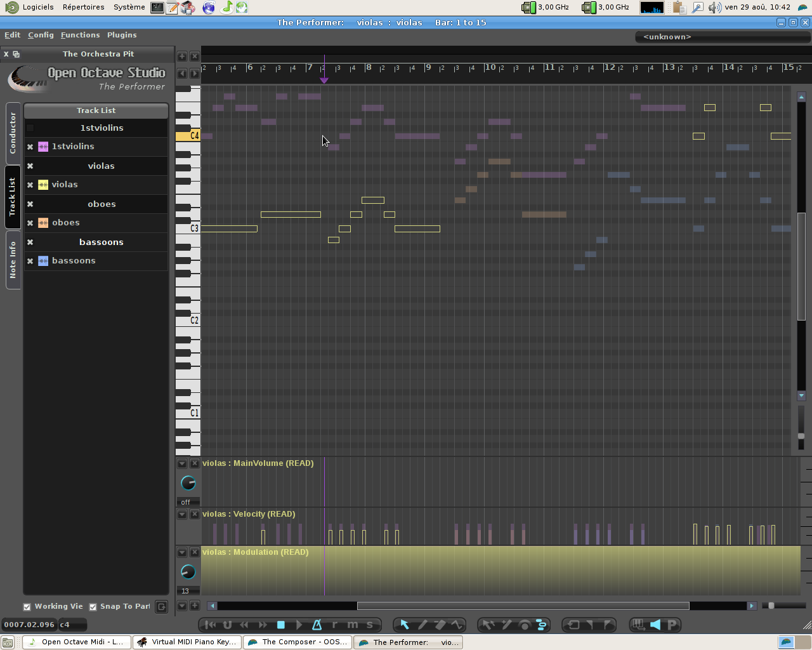This screenshot has width=812, height=650.
Task: Click the fast-forward transport button
Action: (263, 625)
